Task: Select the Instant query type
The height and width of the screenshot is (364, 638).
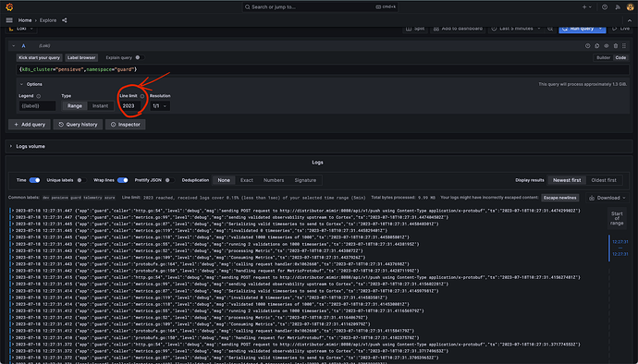Action: coord(100,105)
